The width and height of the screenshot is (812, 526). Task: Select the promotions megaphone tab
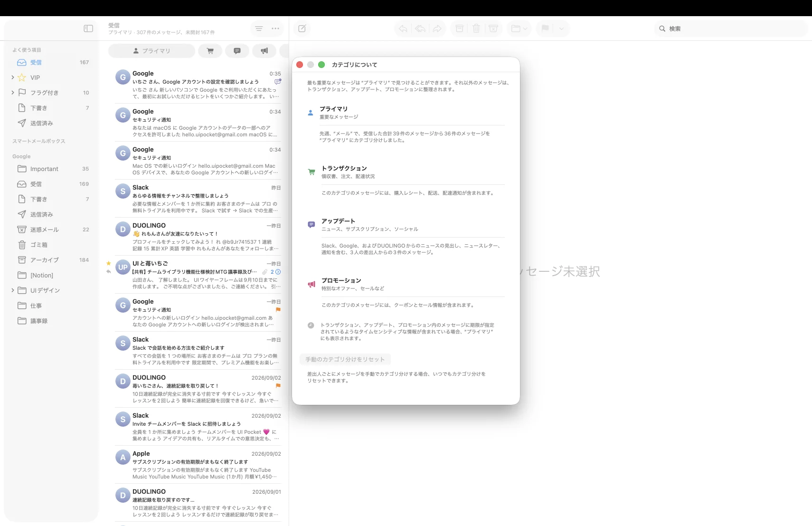(x=264, y=51)
